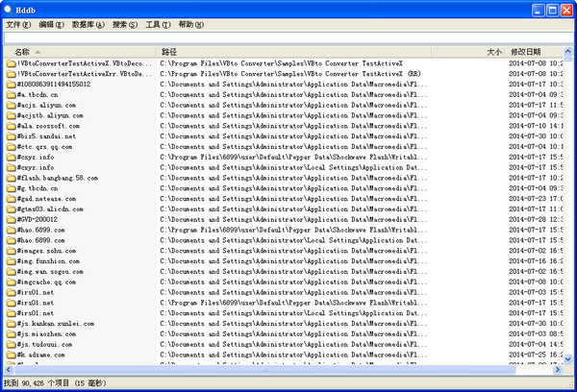Screen dimensions: 577x392
Task: Open the 文件(F) menu
Action: [18, 25]
